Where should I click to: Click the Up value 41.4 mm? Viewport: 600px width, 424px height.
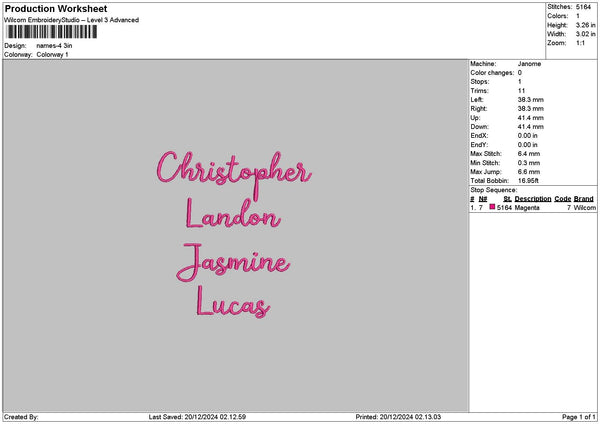530,118
